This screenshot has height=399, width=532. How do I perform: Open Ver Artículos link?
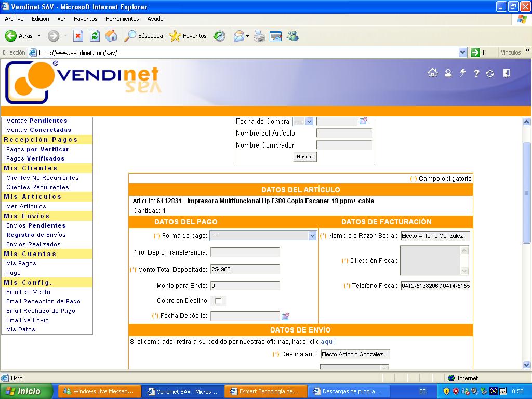26,206
